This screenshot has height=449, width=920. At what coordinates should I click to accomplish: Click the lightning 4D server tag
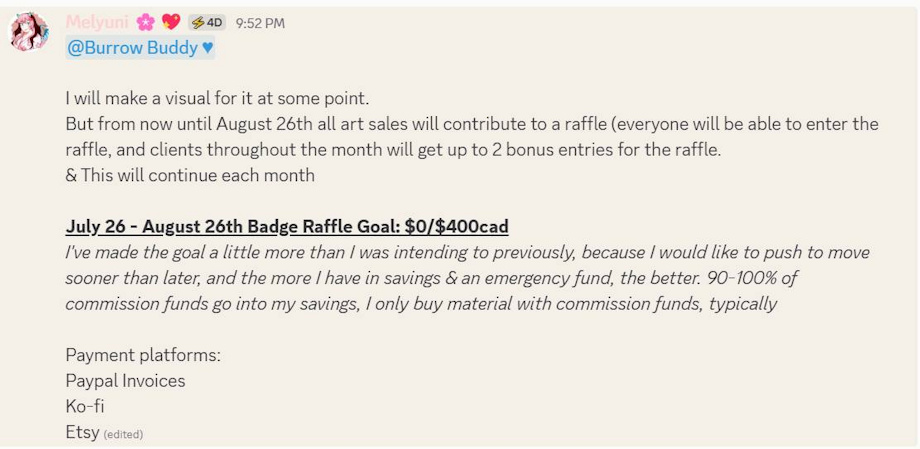coord(206,22)
